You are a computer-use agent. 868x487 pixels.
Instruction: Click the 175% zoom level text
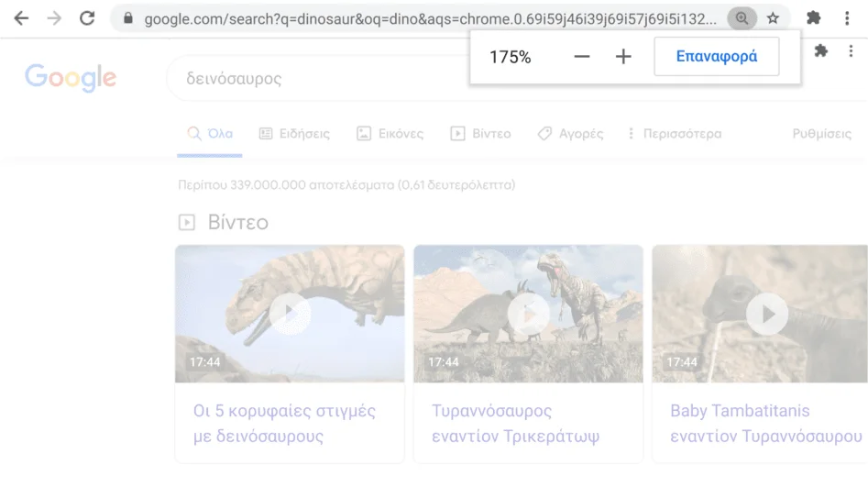[510, 57]
